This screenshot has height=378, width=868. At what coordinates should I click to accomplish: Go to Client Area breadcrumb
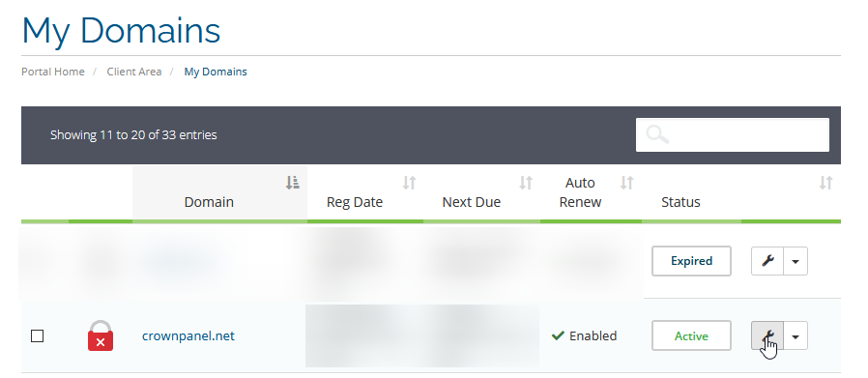134,72
